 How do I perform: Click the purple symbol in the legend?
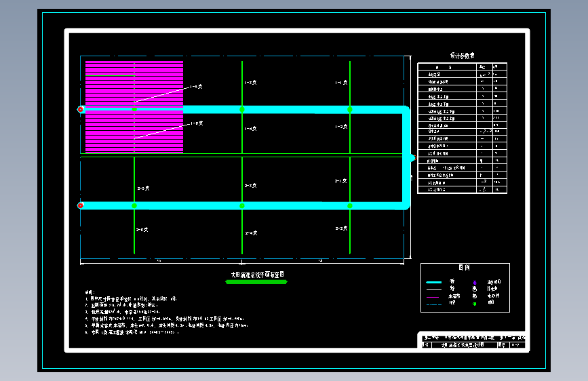click(475, 283)
